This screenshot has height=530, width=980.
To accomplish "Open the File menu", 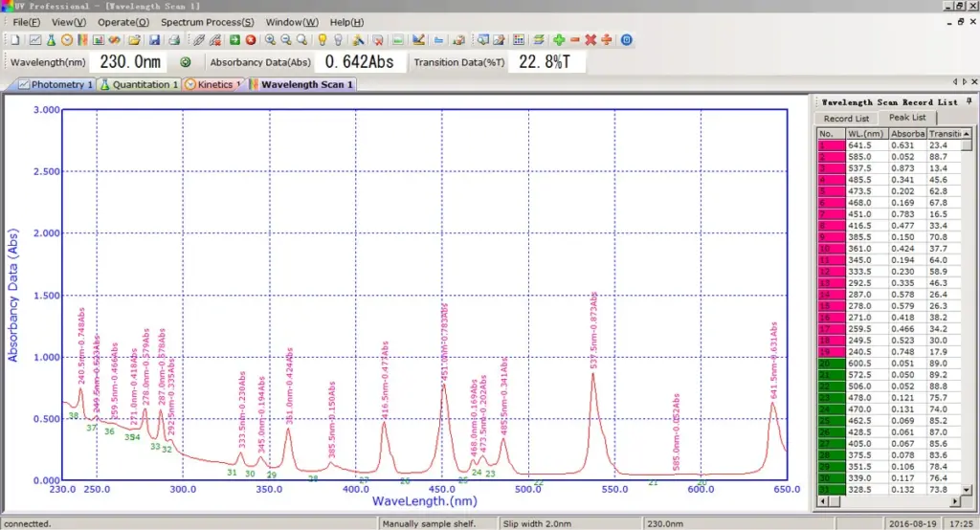I will tap(26, 22).
